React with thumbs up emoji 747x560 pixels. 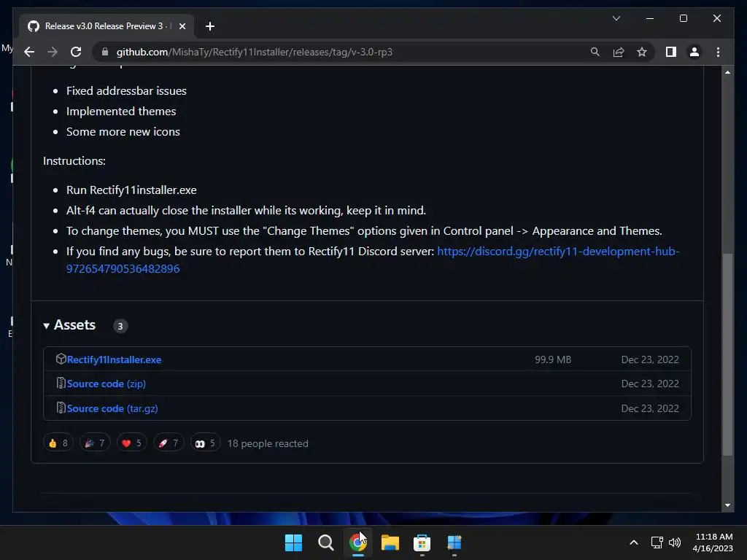58,443
